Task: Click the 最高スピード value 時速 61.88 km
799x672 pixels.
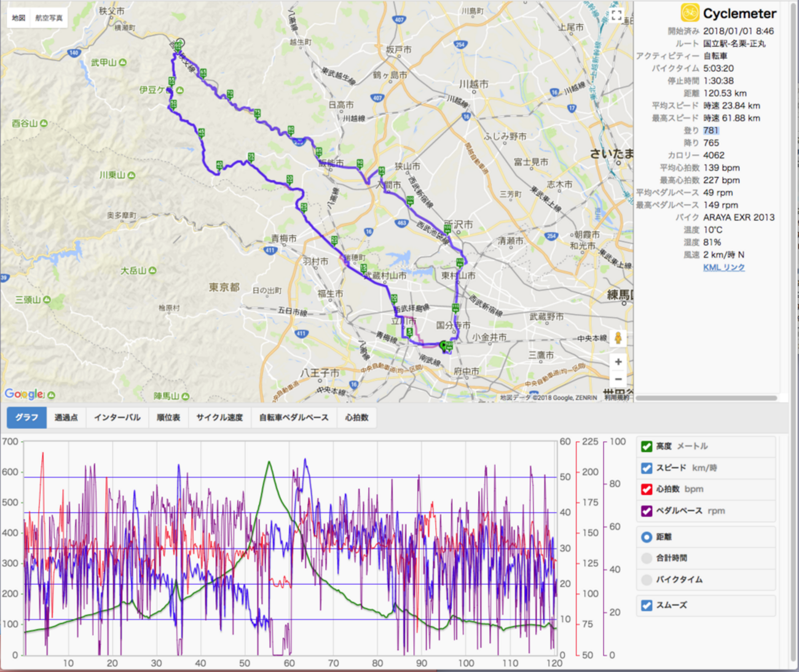Action: click(x=732, y=118)
